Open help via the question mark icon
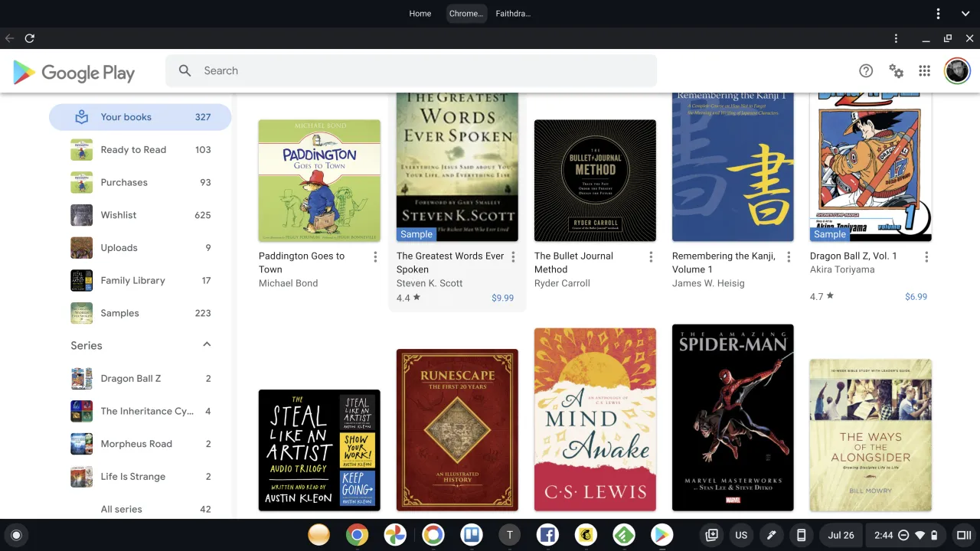The image size is (980, 551). coord(866,70)
